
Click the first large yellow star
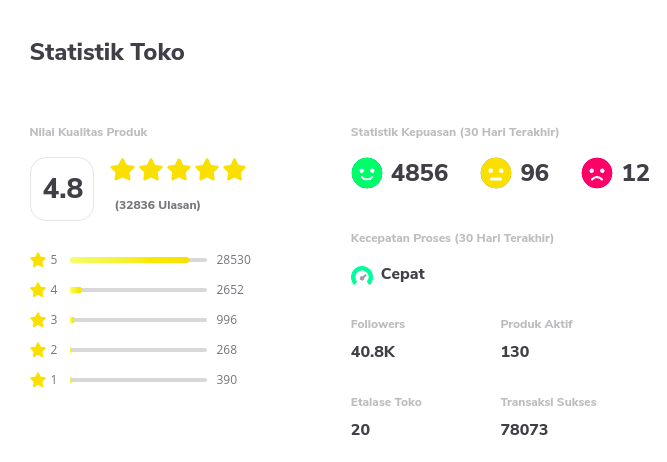(123, 169)
